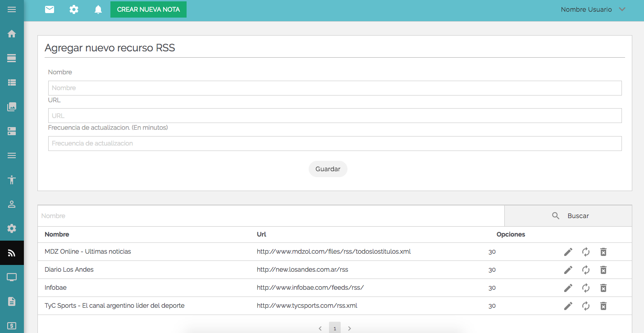Select the TyC Sports row name
This screenshot has height=333, width=644.
pos(114,306)
